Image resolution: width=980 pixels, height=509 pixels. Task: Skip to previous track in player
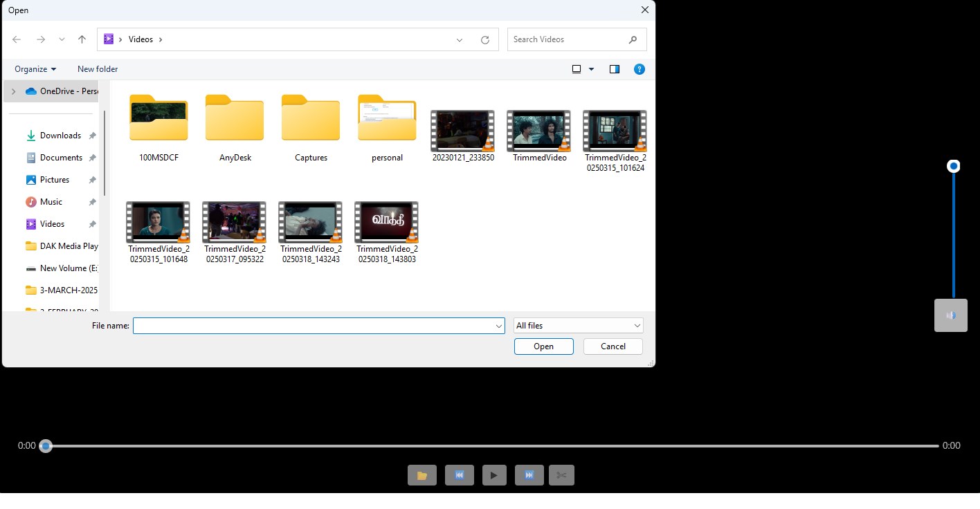pyautogui.click(x=459, y=475)
